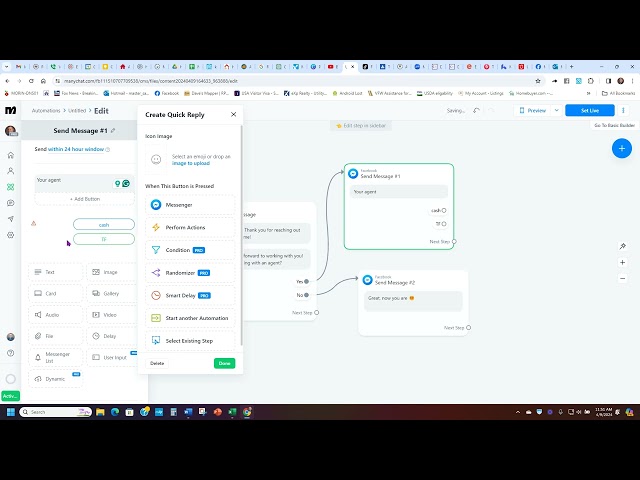Add a Messenger List block
The width and height of the screenshot is (640, 480).
pos(56,358)
